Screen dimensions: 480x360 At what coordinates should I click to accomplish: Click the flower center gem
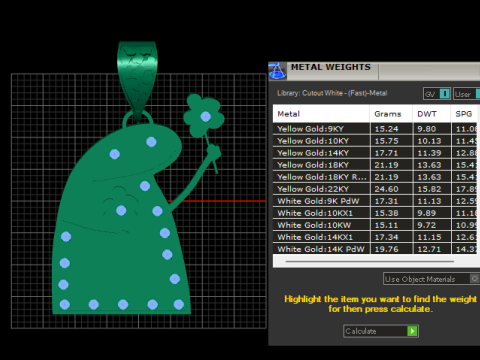(206, 116)
